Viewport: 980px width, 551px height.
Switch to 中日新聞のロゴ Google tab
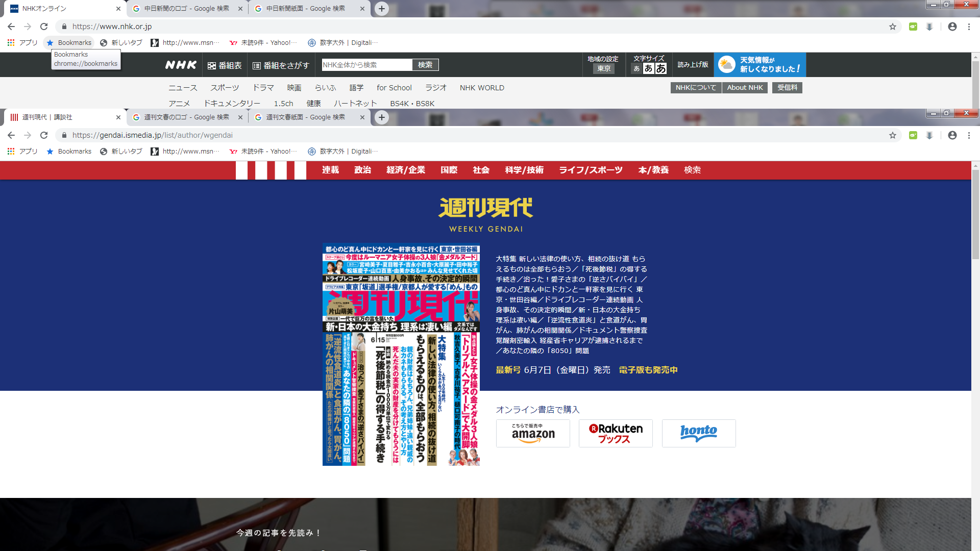point(187,9)
